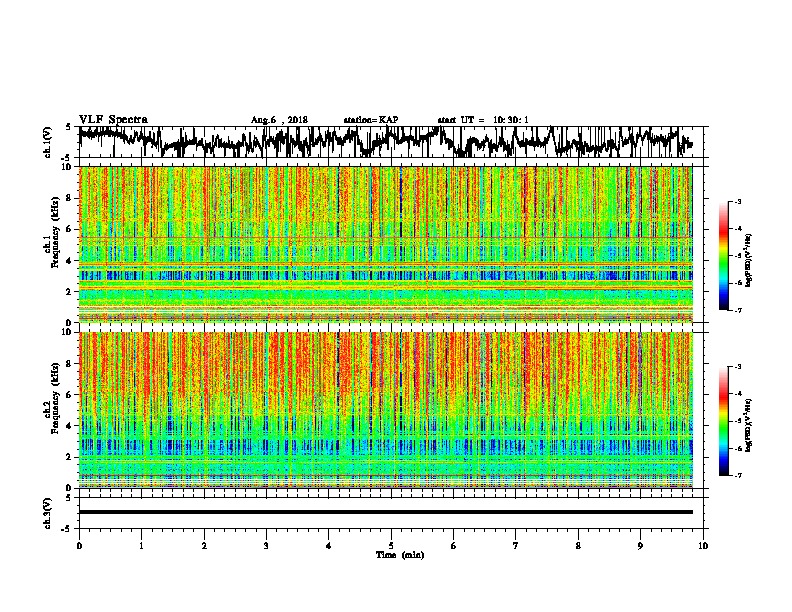This screenshot has width=792, height=612.
Task: Click time axis tick label 2
Action: 204,546
